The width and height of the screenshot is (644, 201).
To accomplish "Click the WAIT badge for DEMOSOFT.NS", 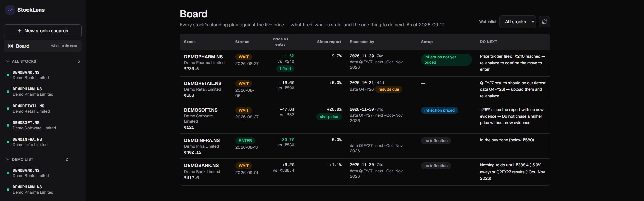I will pyautogui.click(x=244, y=110).
